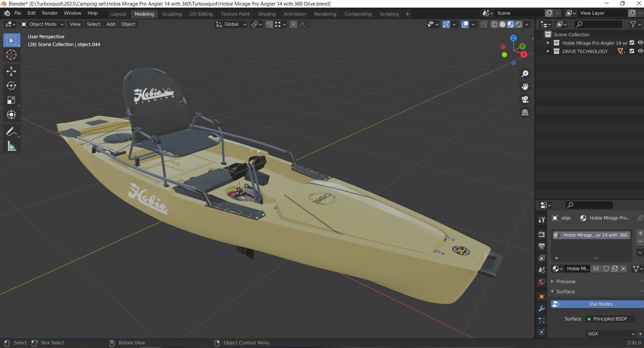644x348 pixels.
Task: Click the Principled BSDF surface shader button
Action: coord(610,319)
